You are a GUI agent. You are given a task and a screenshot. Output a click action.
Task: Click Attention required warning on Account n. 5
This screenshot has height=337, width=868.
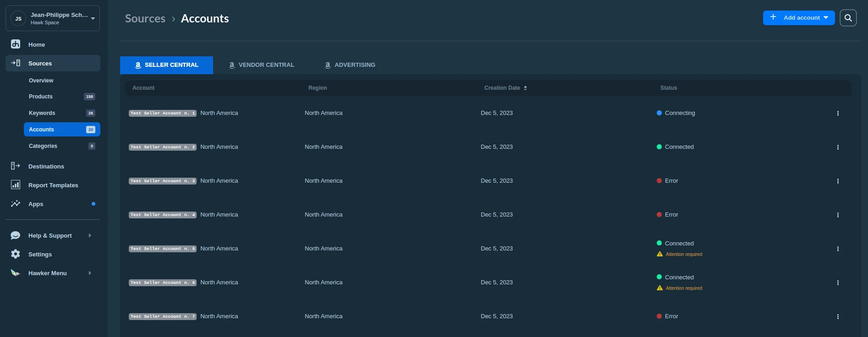point(683,254)
